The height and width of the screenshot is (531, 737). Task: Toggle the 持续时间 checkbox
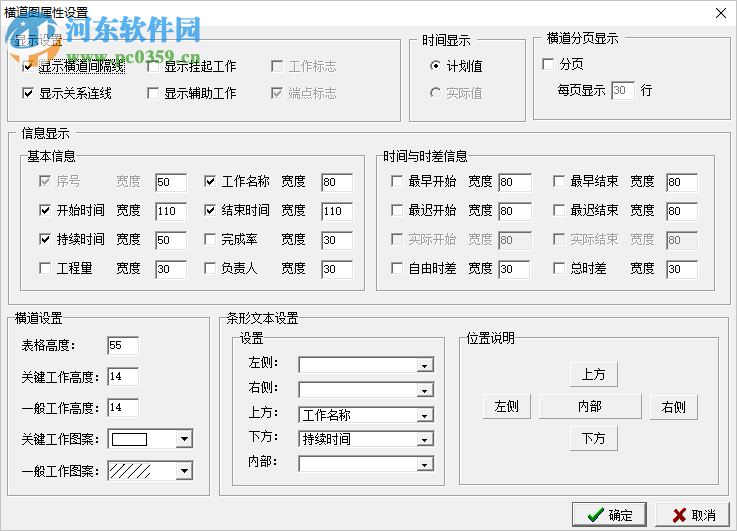tap(45, 239)
